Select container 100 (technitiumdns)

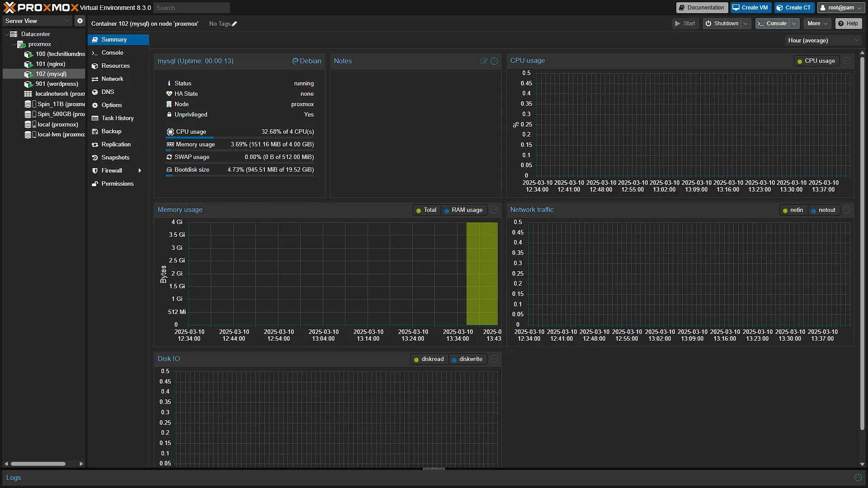click(x=55, y=54)
